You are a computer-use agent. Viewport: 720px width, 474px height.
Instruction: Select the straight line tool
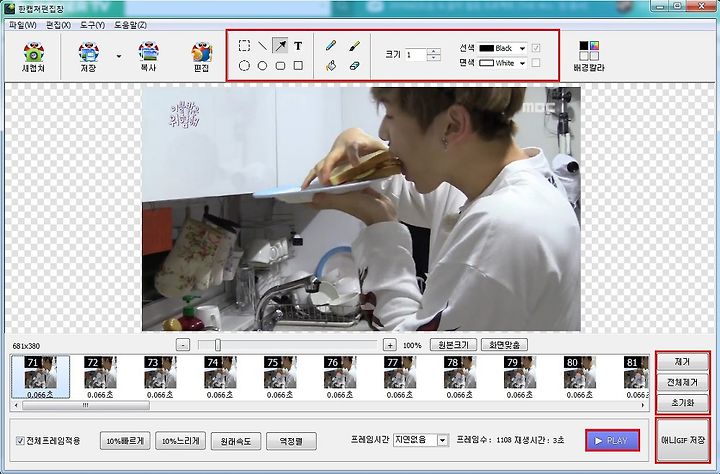pyautogui.click(x=262, y=45)
